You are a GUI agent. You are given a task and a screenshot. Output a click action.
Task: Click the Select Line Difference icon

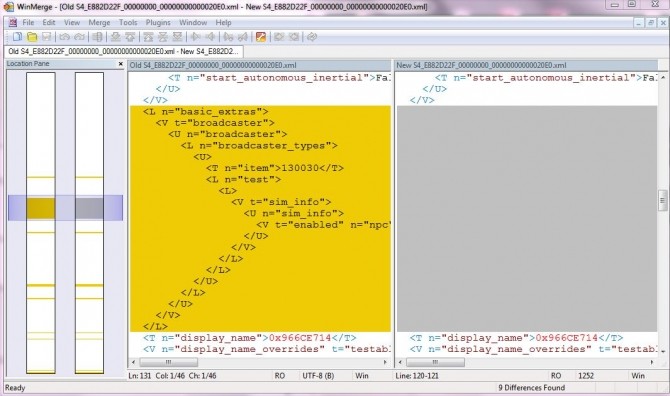(x=98, y=37)
